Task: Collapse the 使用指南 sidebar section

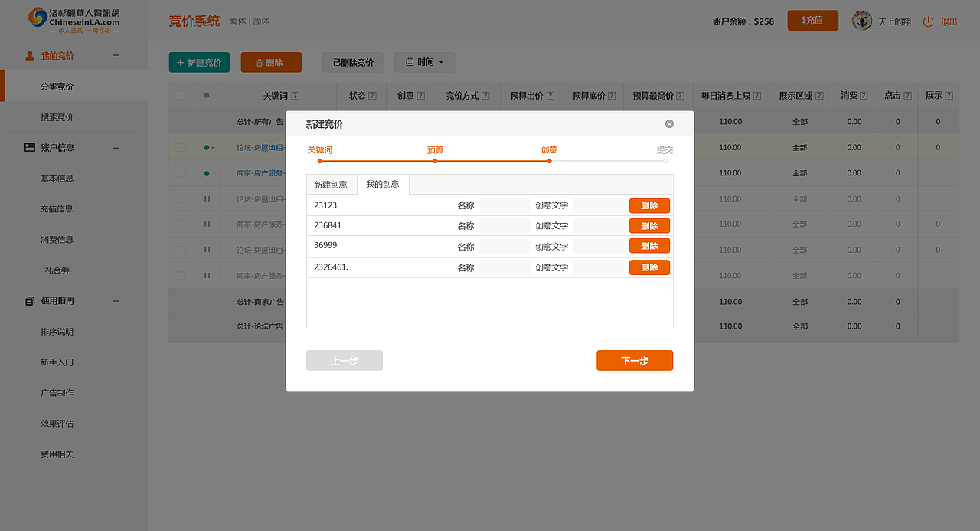Action: 116,300
